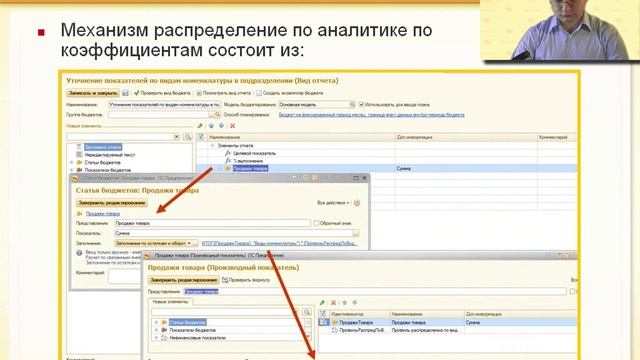Click Завершить редактирование in Статья бюджетов window

(112, 203)
